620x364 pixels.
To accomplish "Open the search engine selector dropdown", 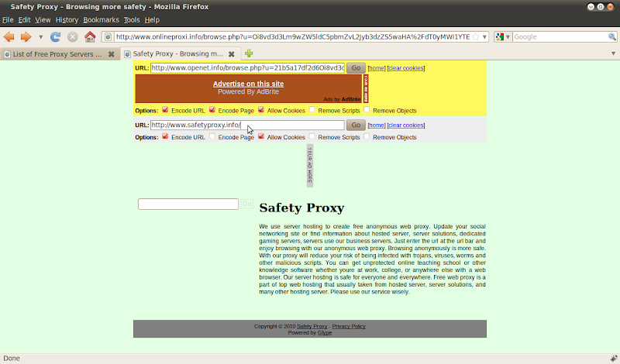I will 503,36.
